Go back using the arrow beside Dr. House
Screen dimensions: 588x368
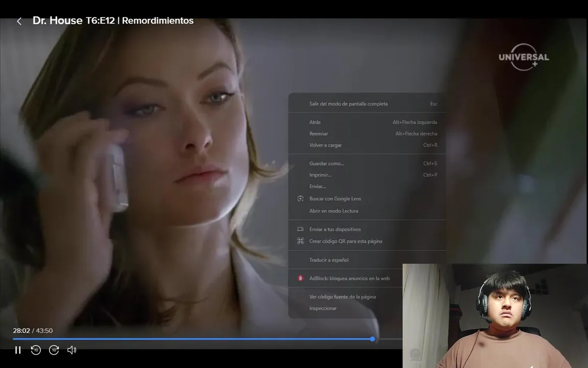(x=19, y=21)
